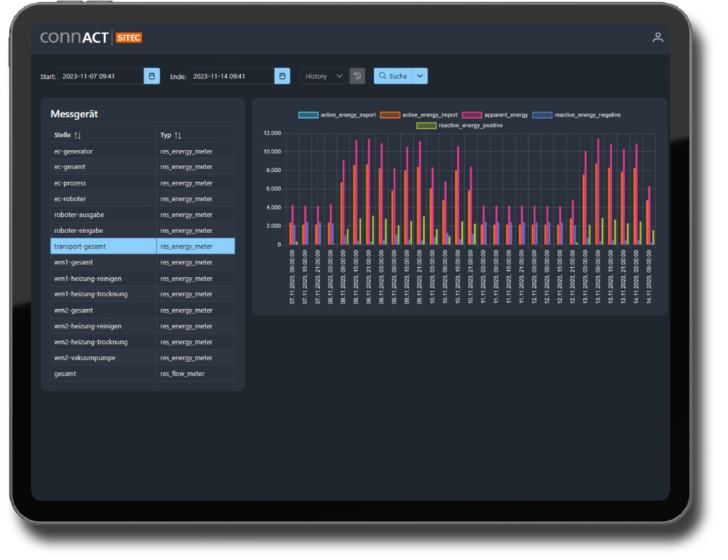The height and width of the screenshot is (560, 728).
Task: Click the magnifier icon in Suche button
Action: tap(382, 76)
